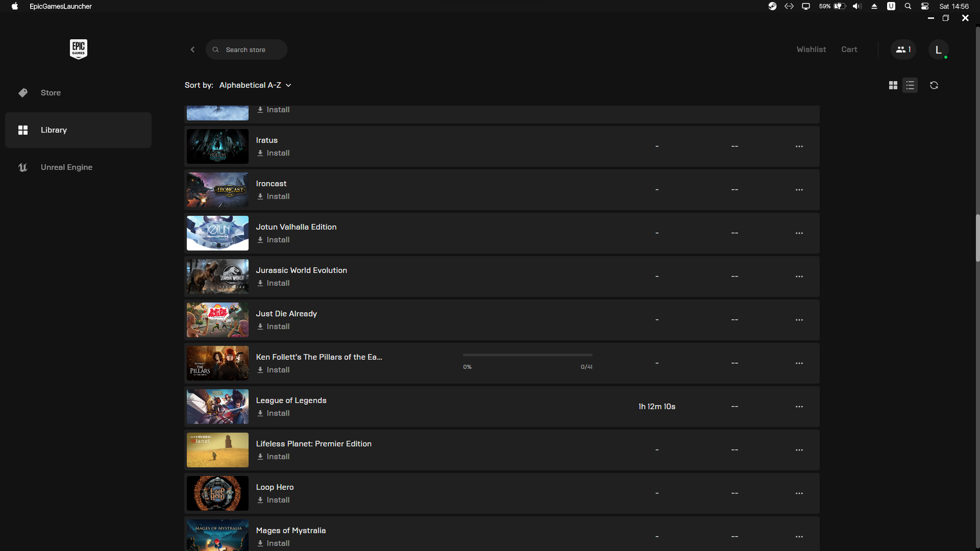Go back using the arrow
Viewport: 980px width, 551px height.
pyautogui.click(x=192, y=49)
